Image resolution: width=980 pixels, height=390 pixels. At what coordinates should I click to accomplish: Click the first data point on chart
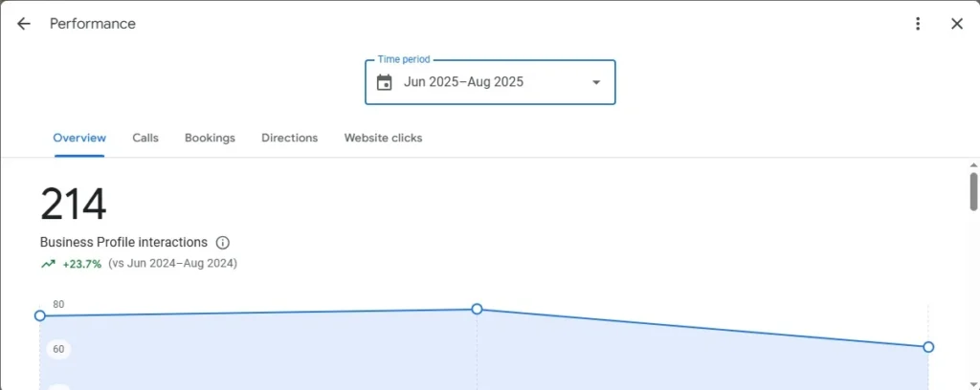pyautogui.click(x=40, y=315)
